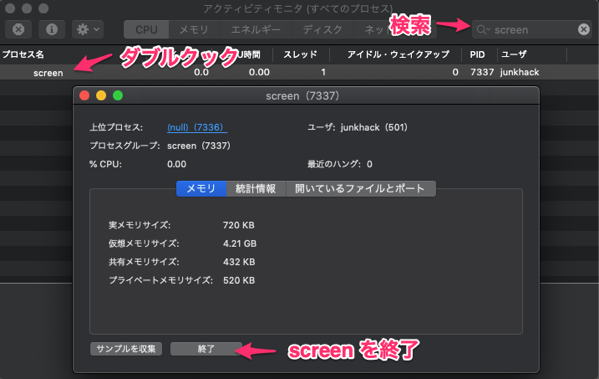Click the ユーザ junkhack (501) text
The width and height of the screenshot is (599, 379).
point(358,127)
